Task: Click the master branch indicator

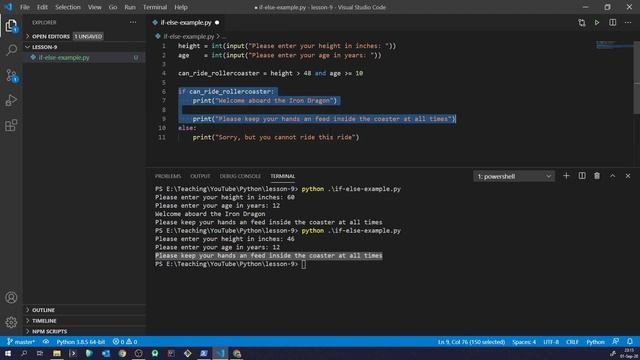Action: pyautogui.click(x=21, y=342)
